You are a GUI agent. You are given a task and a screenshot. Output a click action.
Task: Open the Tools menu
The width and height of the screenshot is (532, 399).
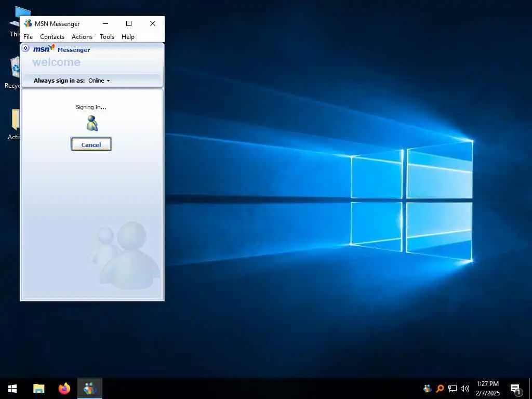click(x=107, y=37)
